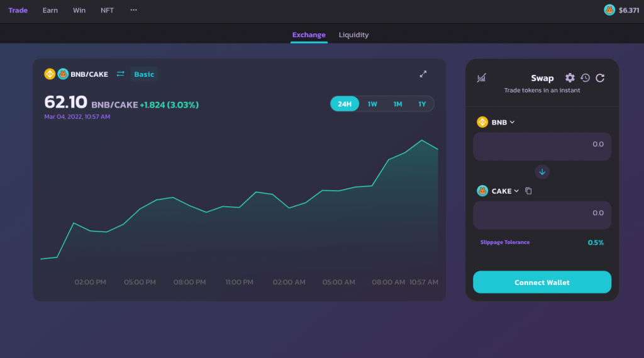Click the CAKE price icon in header
This screenshot has width=644, height=358.
609,10
